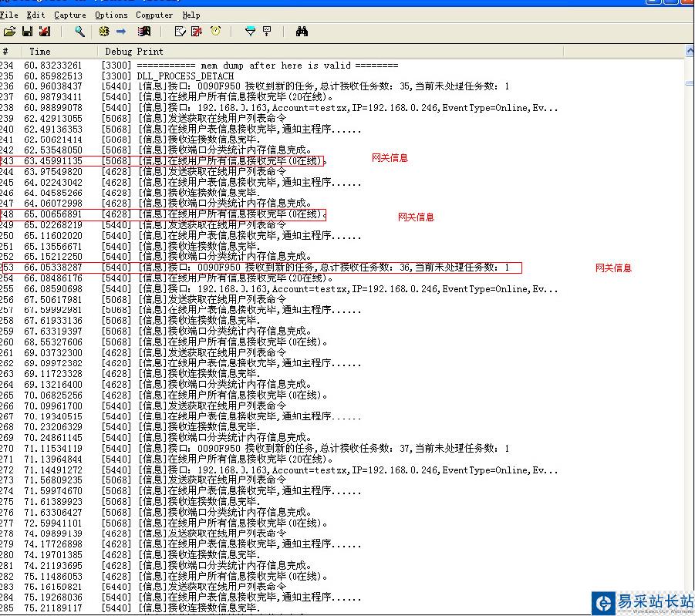Screen dimensions: 695x616
Task: Open History Depth toolbar icon
Action: click(267, 32)
